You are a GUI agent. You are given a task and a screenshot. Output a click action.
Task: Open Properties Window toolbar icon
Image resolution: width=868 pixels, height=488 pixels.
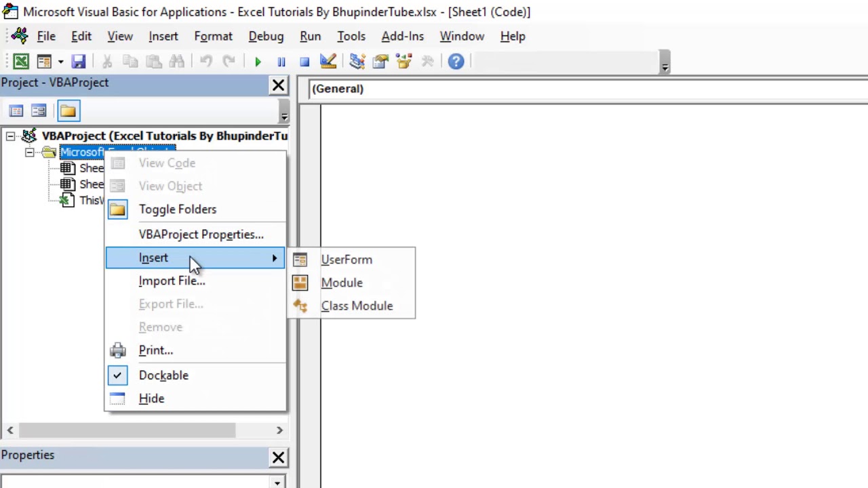pyautogui.click(x=380, y=62)
